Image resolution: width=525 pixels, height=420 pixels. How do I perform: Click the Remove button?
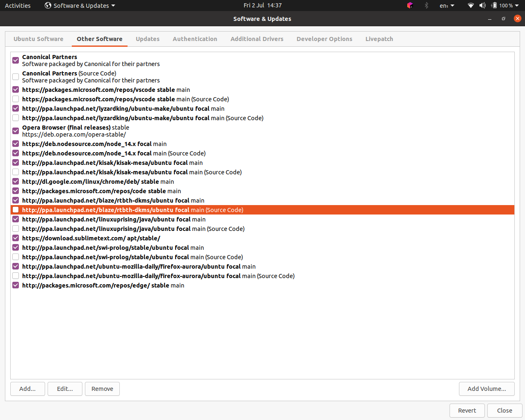[102, 389]
